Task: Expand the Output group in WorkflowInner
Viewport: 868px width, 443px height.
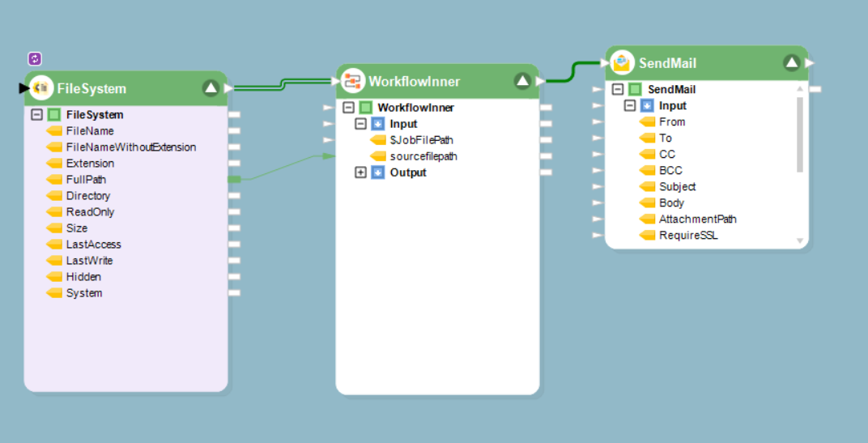Action: tap(360, 173)
